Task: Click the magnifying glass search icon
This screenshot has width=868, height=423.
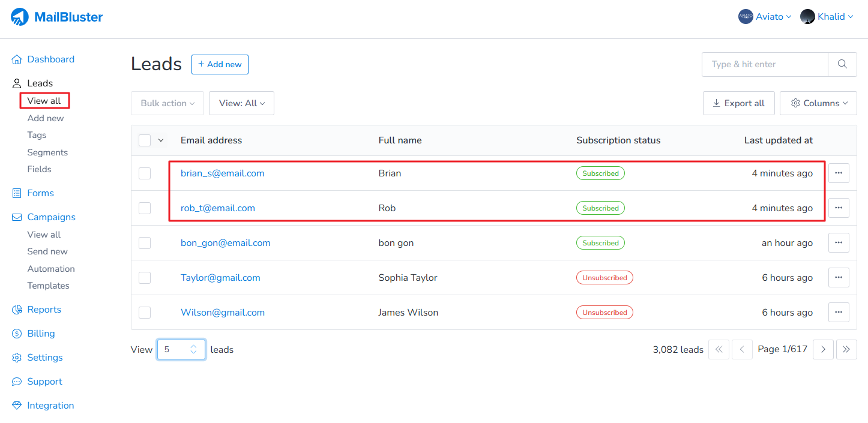Action: [842, 64]
